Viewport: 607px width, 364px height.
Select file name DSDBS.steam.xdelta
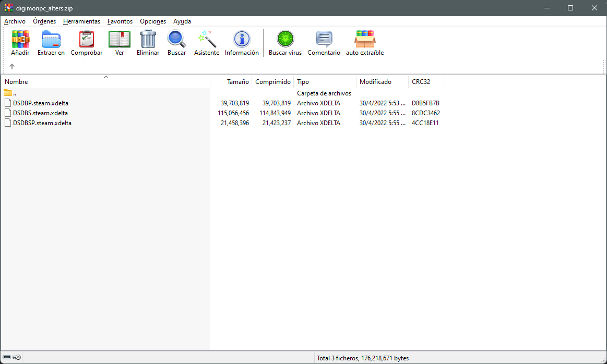click(40, 113)
